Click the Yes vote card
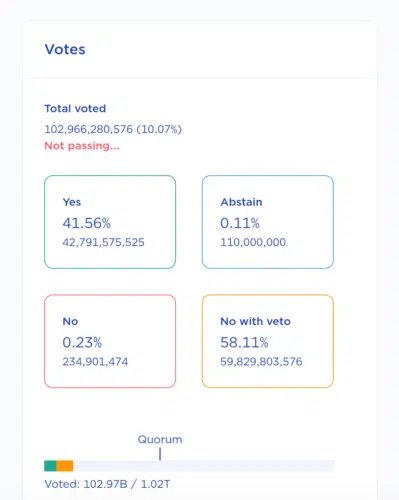399x500 pixels. [x=110, y=222]
